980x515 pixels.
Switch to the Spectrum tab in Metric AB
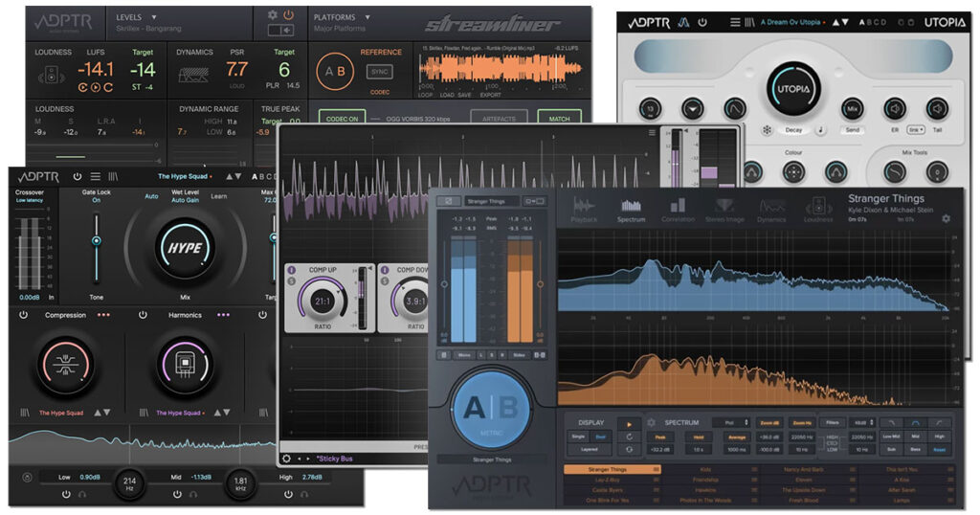632,212
